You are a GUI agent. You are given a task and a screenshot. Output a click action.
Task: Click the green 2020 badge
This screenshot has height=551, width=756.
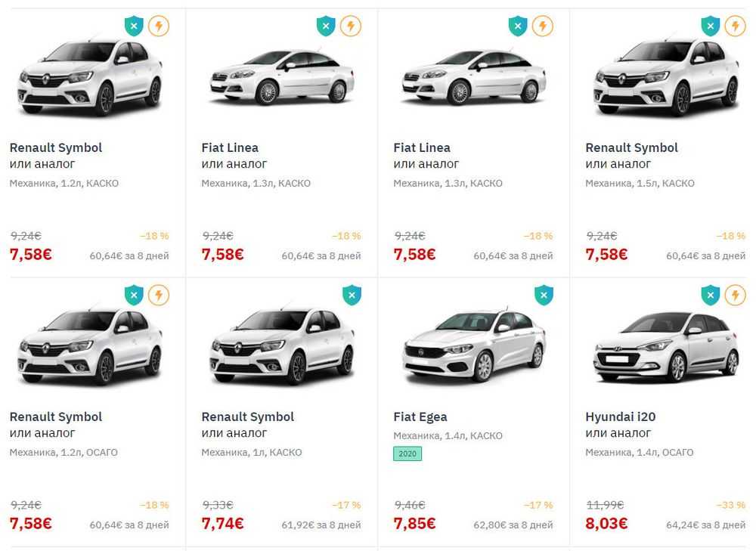[407, 454]
